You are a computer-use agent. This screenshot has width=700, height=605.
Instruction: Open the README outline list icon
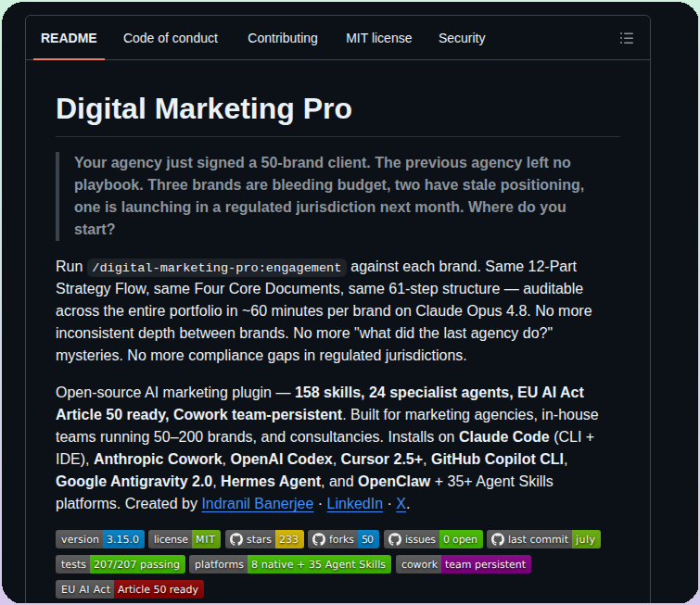[x=627, y=38]
